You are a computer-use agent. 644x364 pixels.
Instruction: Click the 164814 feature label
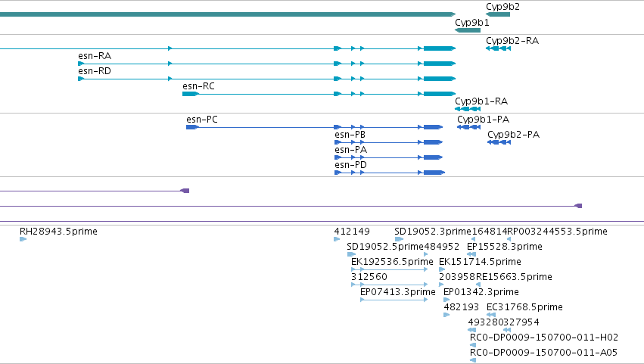point(490,232)
